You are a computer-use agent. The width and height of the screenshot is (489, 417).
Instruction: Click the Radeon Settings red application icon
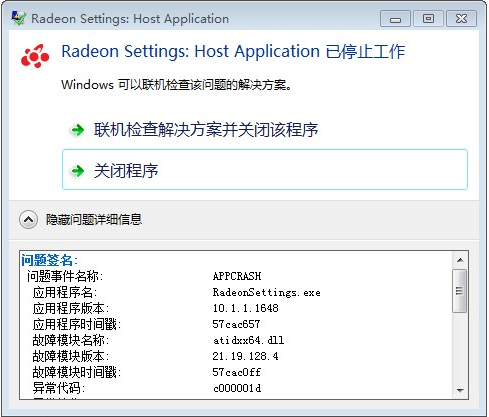[x=35, y=56]
